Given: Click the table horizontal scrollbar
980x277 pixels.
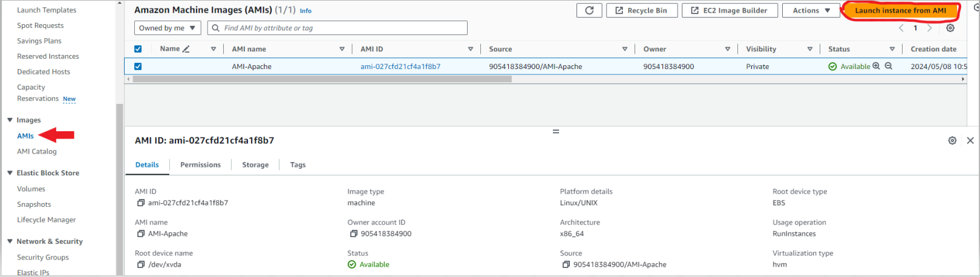Looking at the screenshot, I should coord(322,79).
